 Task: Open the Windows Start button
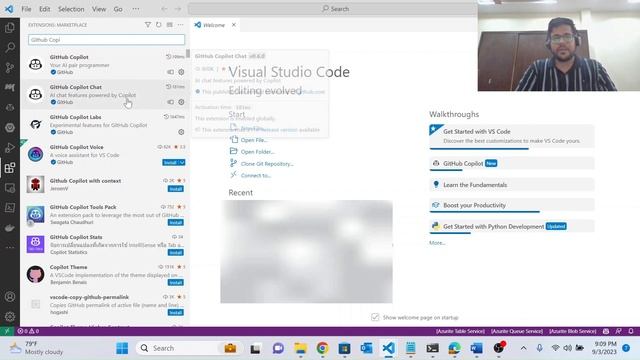(122, 348)
